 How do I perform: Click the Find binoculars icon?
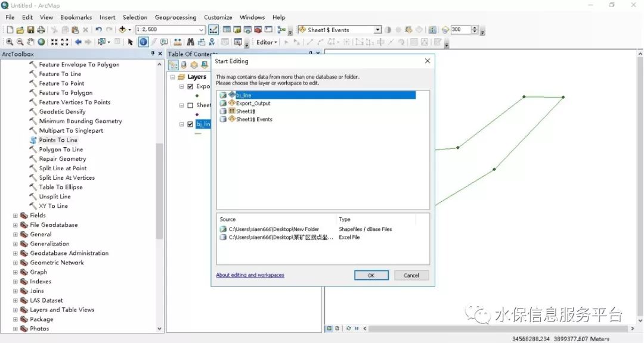(191, 42)
